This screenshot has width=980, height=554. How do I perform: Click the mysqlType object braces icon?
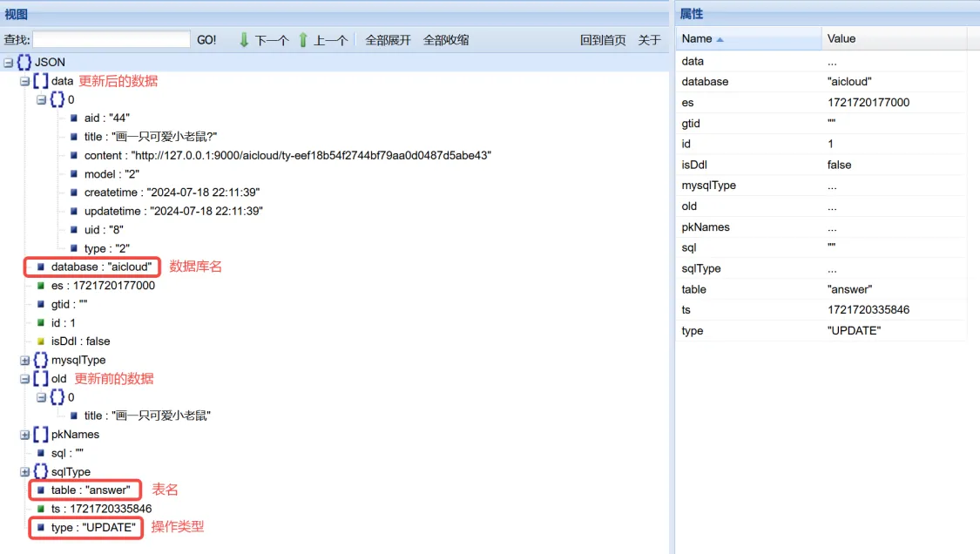(40, 360)
